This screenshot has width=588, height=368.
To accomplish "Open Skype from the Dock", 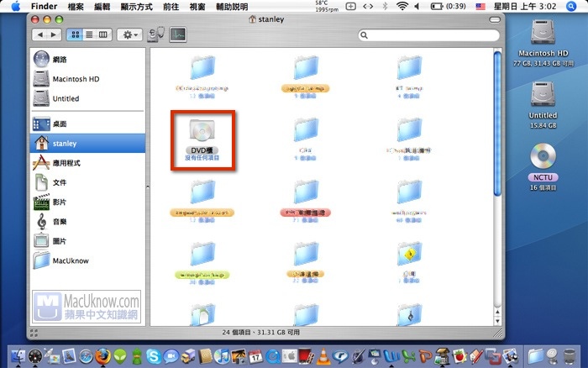I will (x=154, y=356).
